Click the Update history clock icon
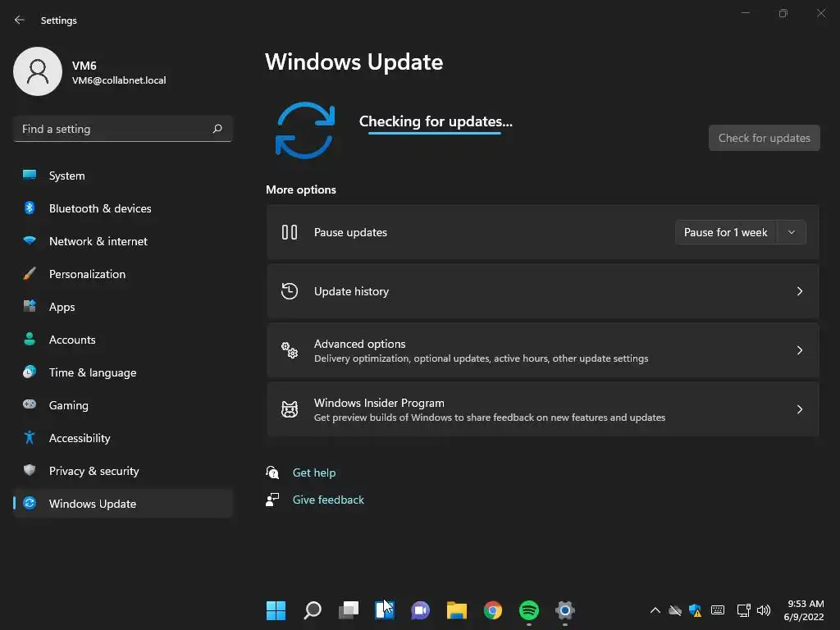 [x=290, y=291]
